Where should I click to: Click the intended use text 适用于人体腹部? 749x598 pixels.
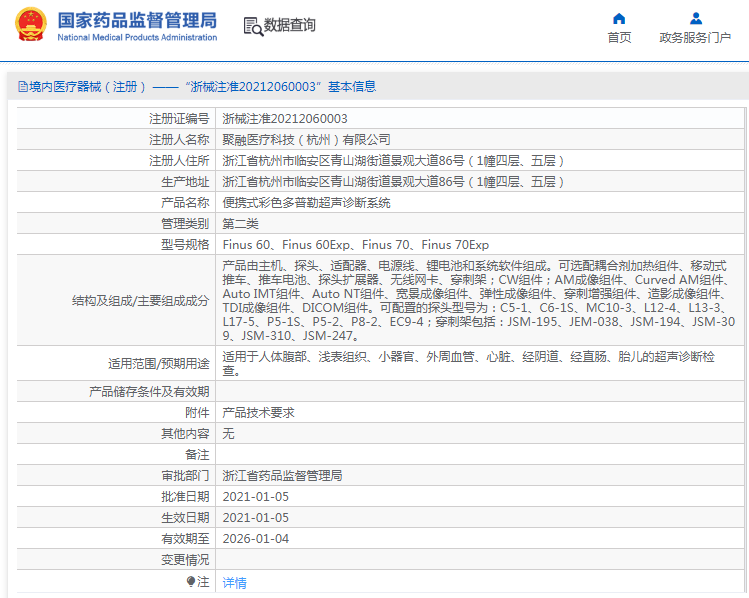point(469,363)
